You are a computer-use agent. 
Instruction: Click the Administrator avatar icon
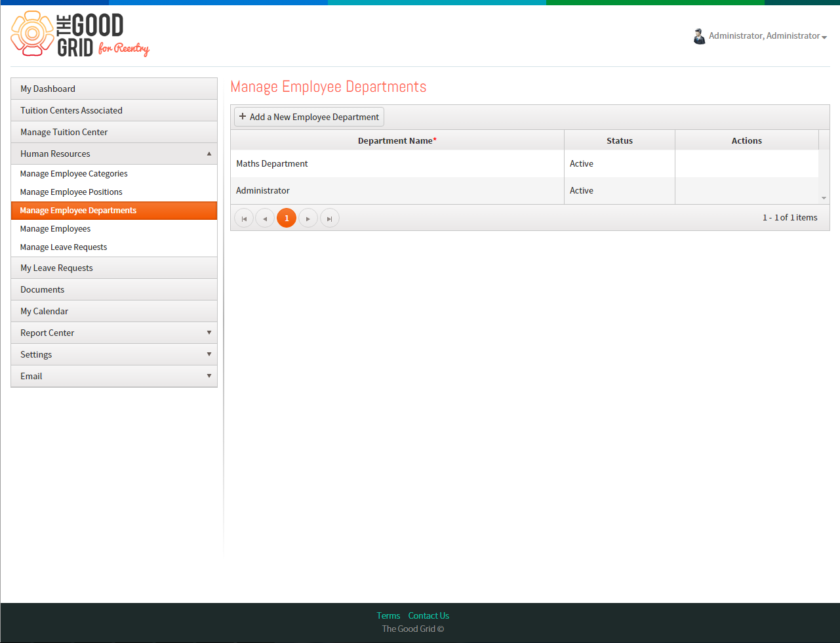699,36
